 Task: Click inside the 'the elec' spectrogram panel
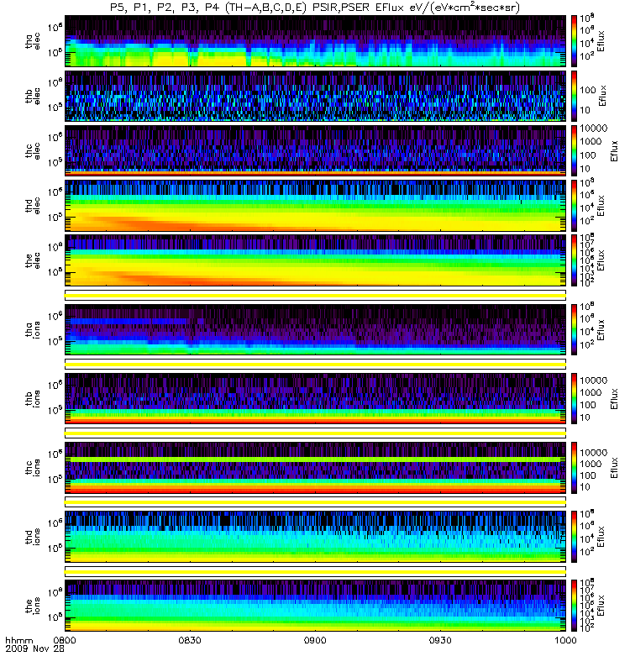[x=316, y=260]
